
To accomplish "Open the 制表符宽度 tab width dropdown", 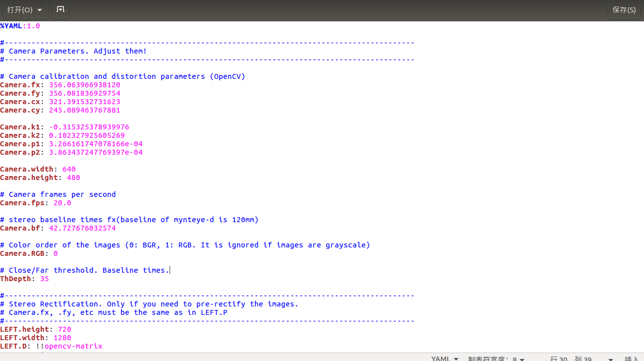I will (x=496, y=359).
